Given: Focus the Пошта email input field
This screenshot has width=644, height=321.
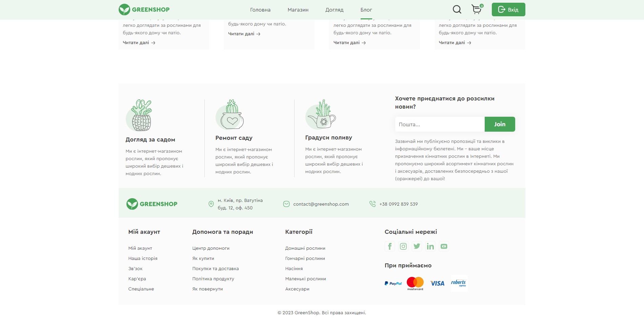Looking at the screenshot, I should (440, 124).
